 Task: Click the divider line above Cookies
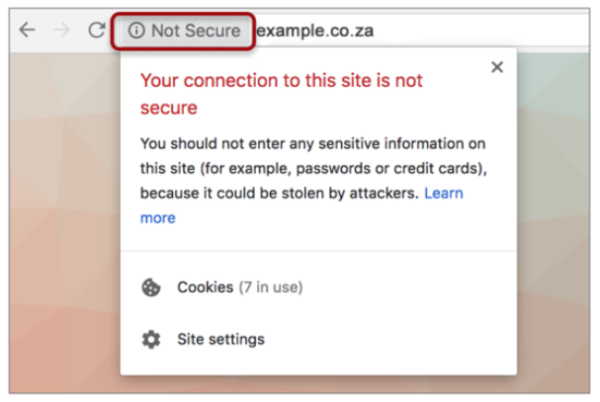tap(318, 251)
